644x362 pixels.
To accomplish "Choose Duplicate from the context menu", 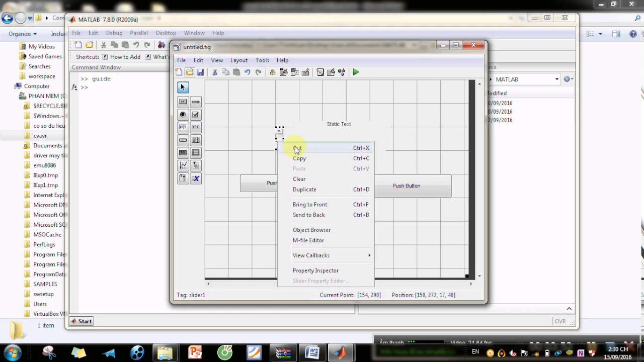I will point(326,190).
